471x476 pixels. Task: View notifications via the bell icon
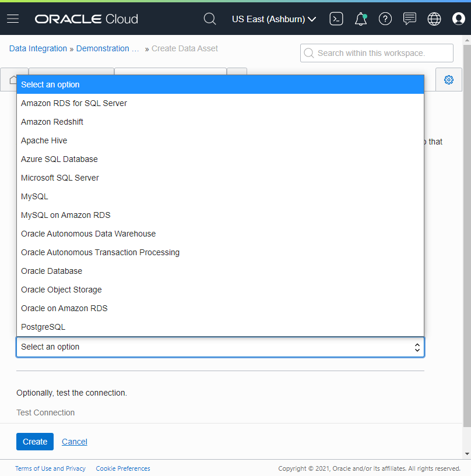coord(360,19)
